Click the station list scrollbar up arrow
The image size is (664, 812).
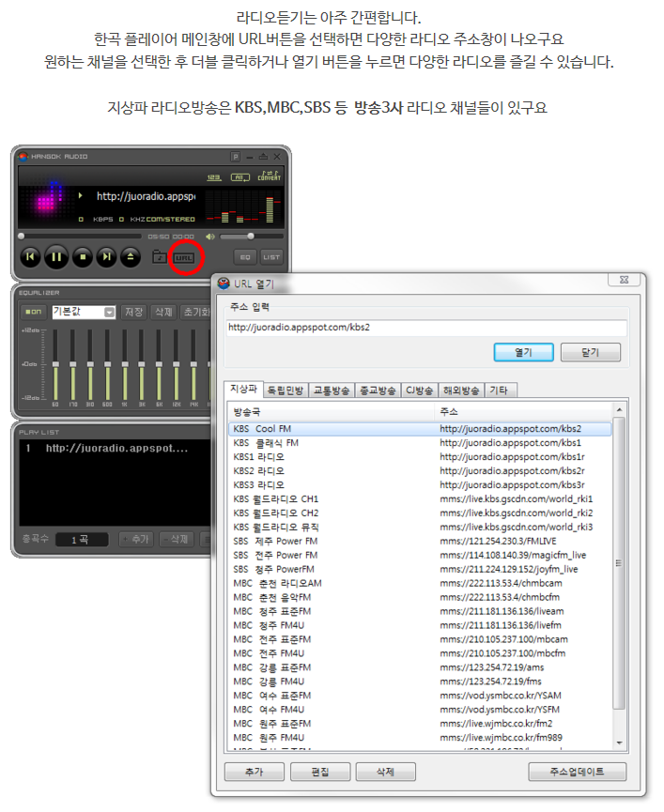[620, 409]
